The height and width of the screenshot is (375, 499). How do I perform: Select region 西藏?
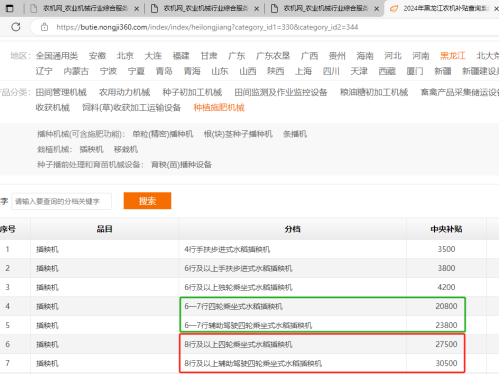coord(387,71)
